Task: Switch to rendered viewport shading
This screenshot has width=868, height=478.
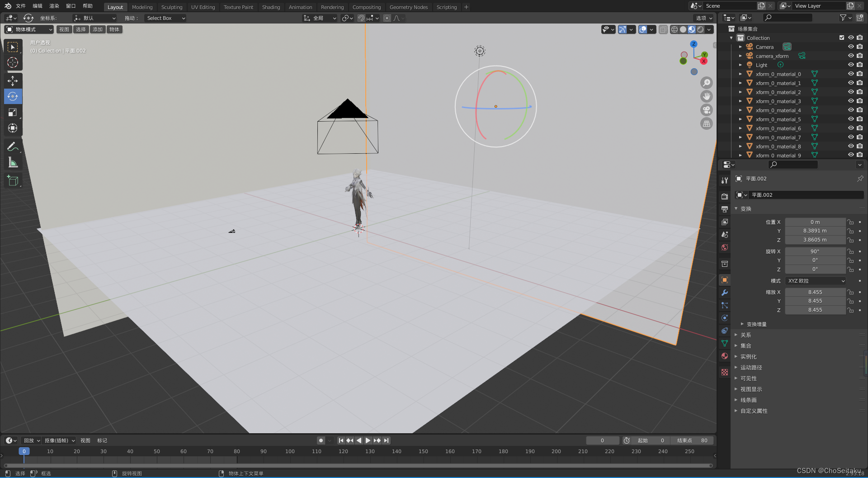Action: coord(700,29)
